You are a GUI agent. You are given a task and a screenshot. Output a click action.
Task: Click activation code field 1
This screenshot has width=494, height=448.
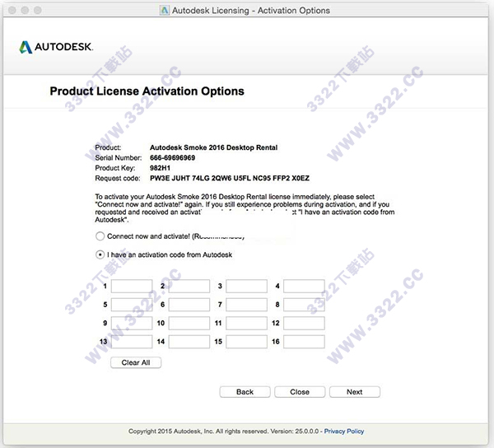tap(132, 286)
